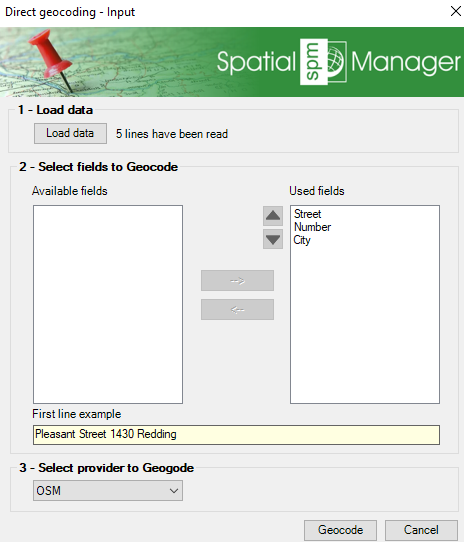Click the left arrow remove-field button
Image resolution: width=464 pixels, height=542 pixels.
point(237,309)
